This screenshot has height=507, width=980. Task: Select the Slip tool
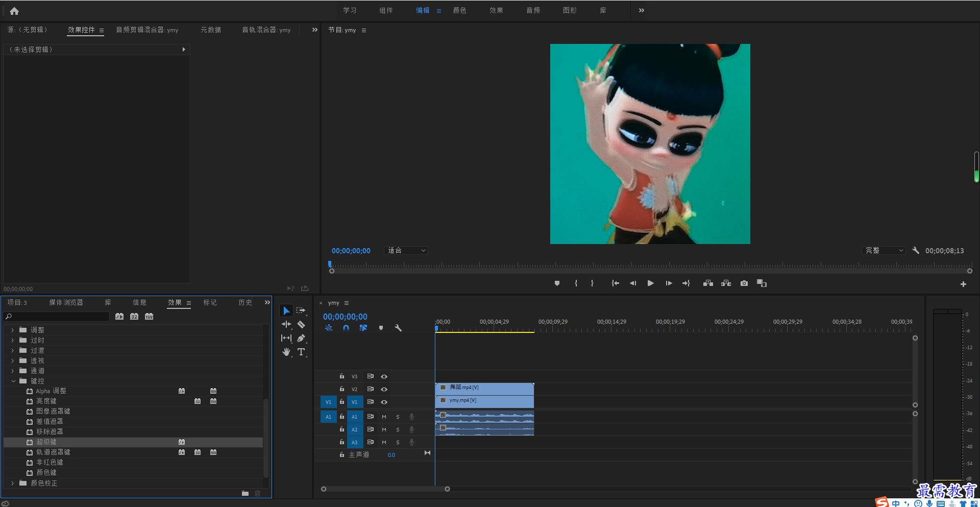click(x=286, y=338)
